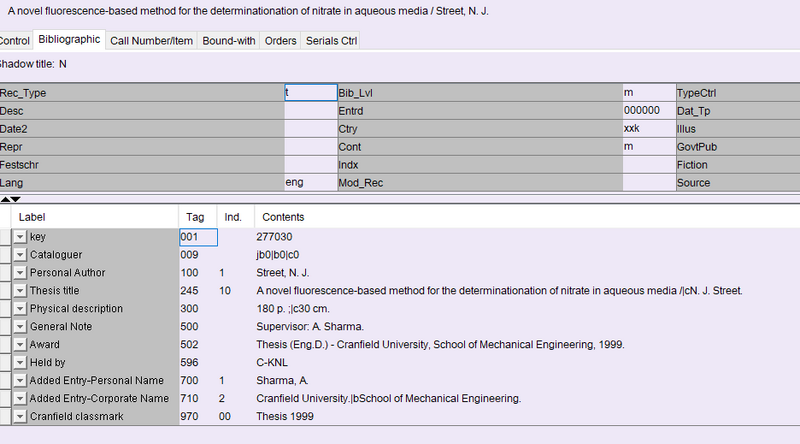Open dropdown for Award row

click(19, 344)
